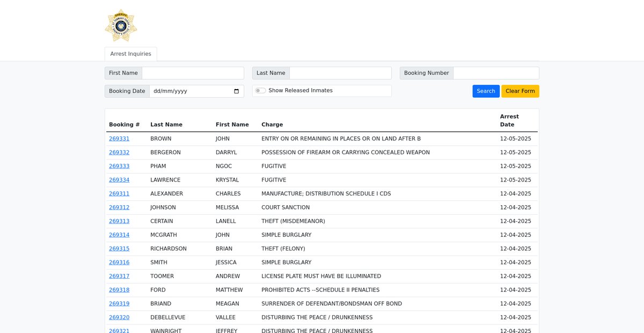Open booking 269311 link
This screenshot has width=644, height=333.
(x=119, y=194)
